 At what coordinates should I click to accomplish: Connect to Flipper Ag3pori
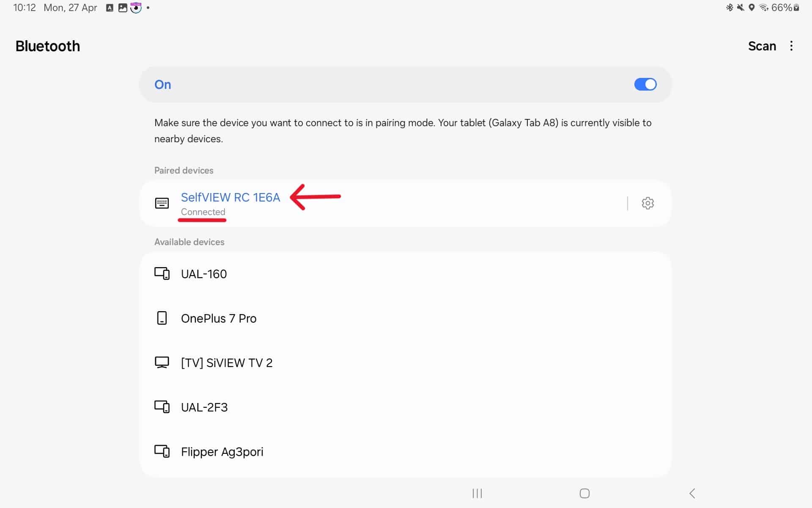222,452
